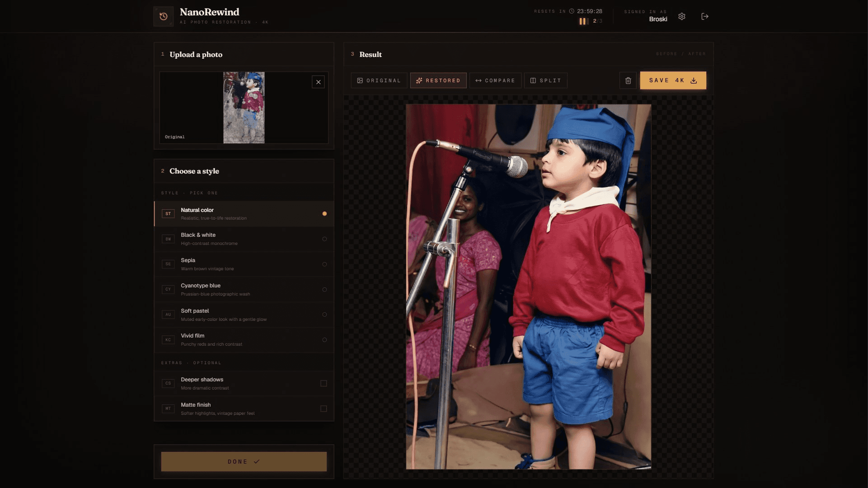Open the Split view tab
Image resolution: width=868 pixels, height=488 pixels.
tap(545, 80)
